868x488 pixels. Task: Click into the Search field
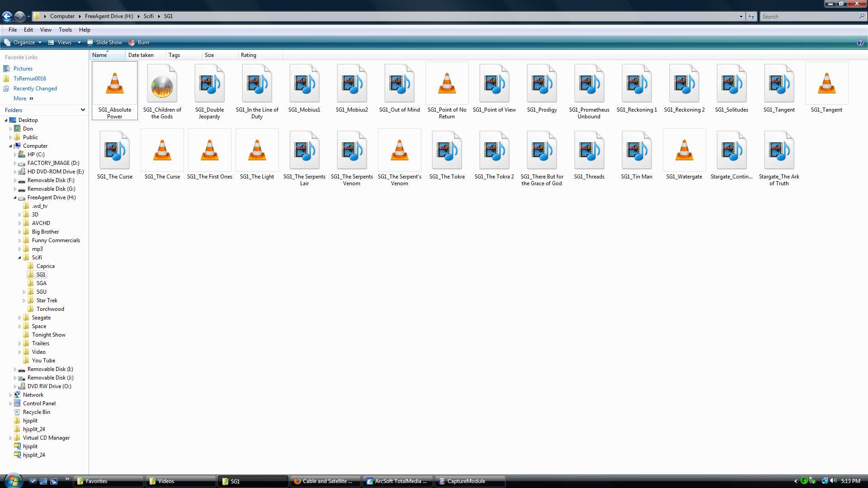808,16
